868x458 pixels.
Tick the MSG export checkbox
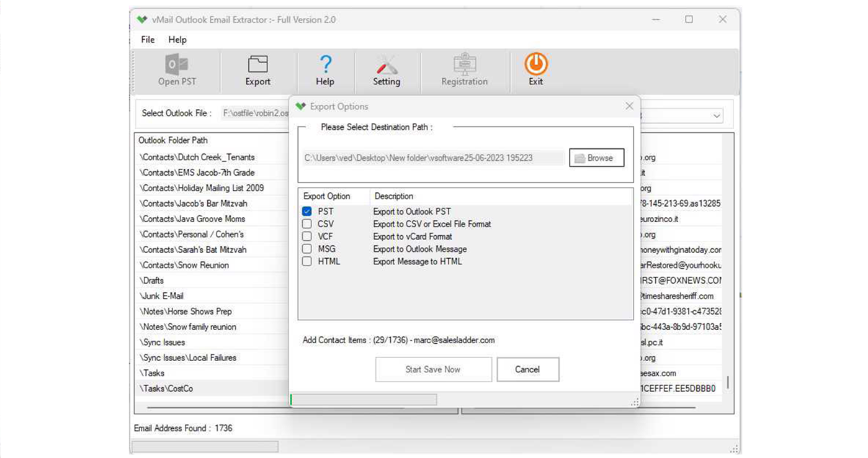pos(307,249)
